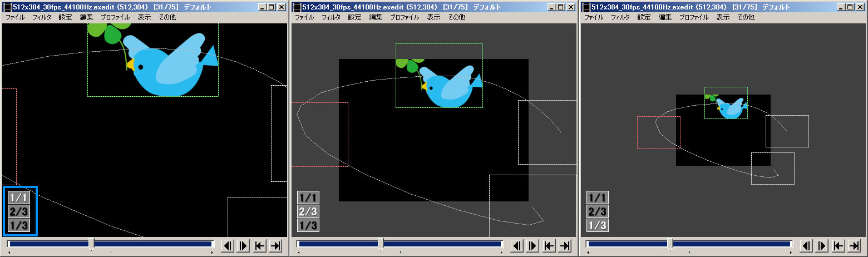The image size is (868, 257).
Task: Click the 2/3 zoom button in left window
Action: tap(18, 211)
